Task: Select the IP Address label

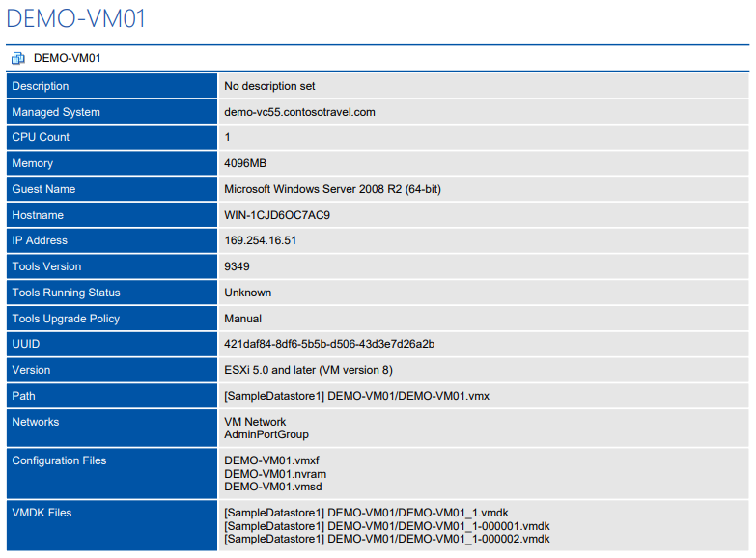Action: pyautogui.click(x=40, y=240)
